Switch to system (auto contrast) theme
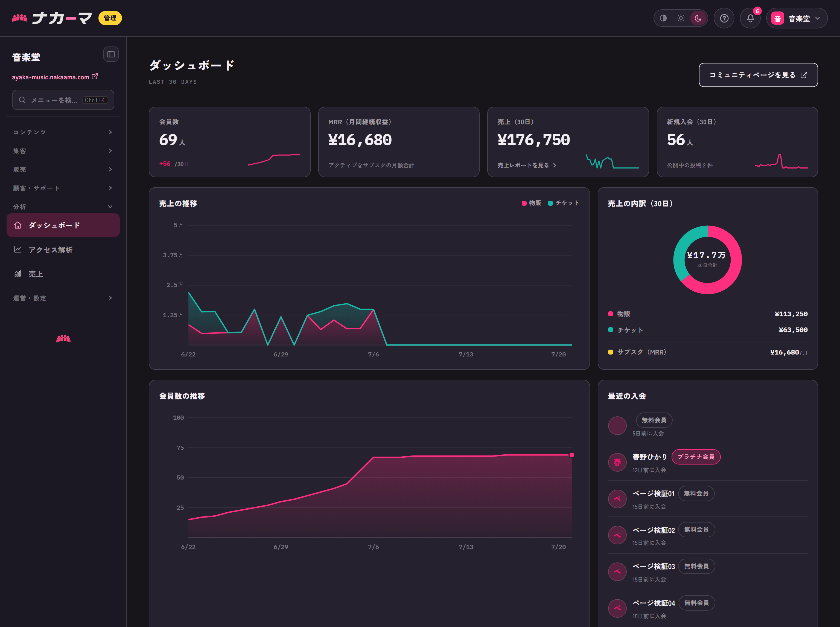The image size is (840, 627). coord(663,18)
